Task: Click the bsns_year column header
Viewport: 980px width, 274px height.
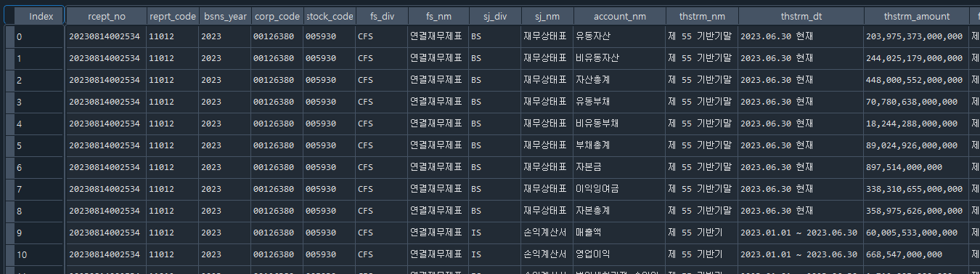Action: pos(225,16)
